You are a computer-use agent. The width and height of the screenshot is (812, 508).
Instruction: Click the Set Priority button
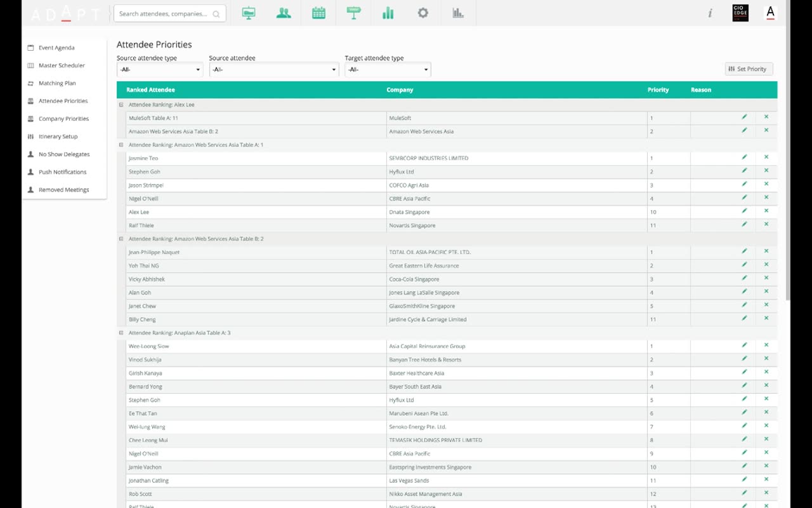click(749, 69)
